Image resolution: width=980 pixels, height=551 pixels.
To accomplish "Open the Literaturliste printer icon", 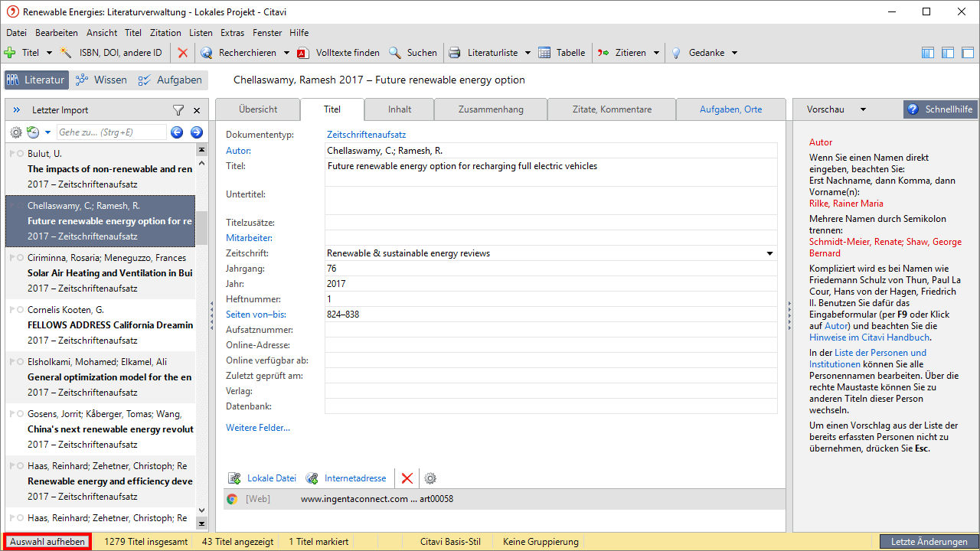I will [455, 53].
